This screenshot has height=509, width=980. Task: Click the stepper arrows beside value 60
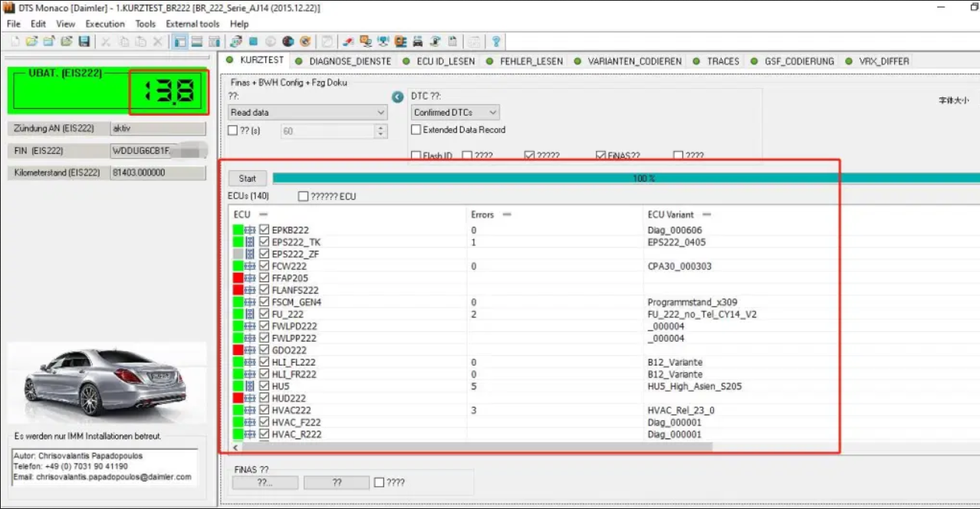(x=381, y=131)
